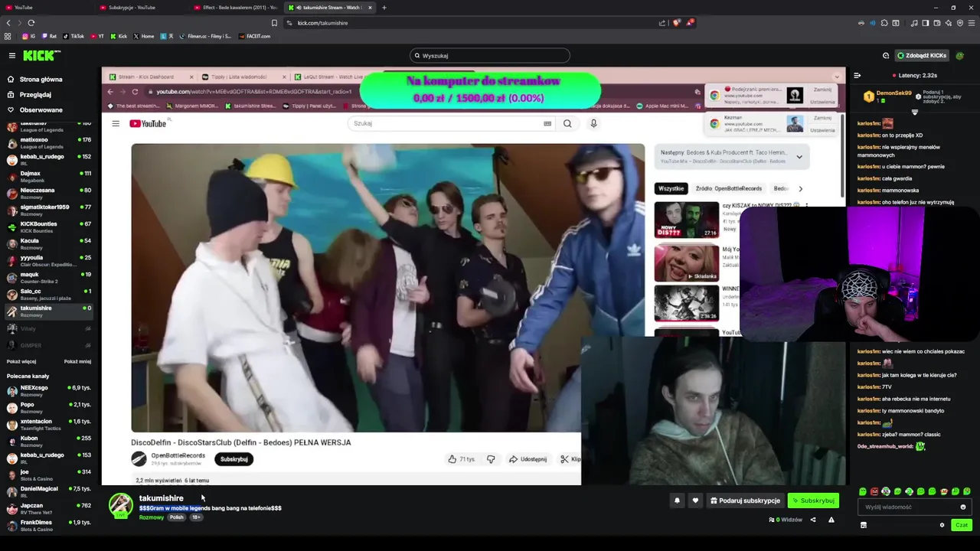
Task: Click the Polish language tag
Action: click(177, 517)
